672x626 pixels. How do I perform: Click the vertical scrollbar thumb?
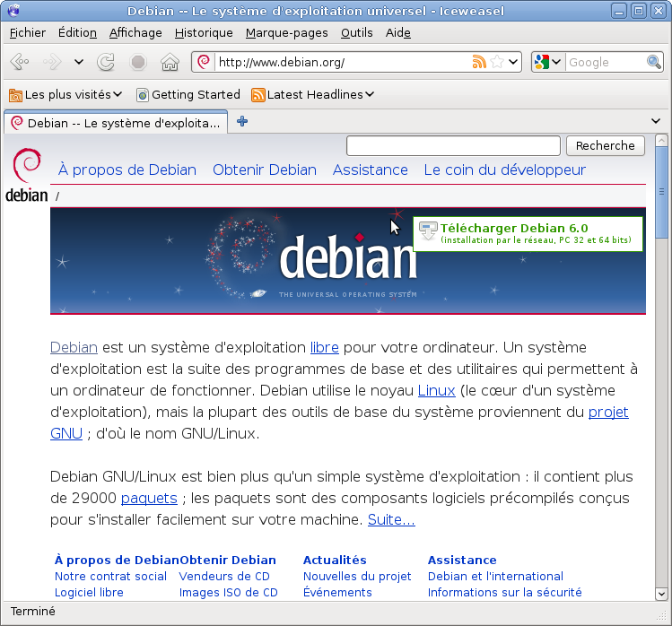661,192
